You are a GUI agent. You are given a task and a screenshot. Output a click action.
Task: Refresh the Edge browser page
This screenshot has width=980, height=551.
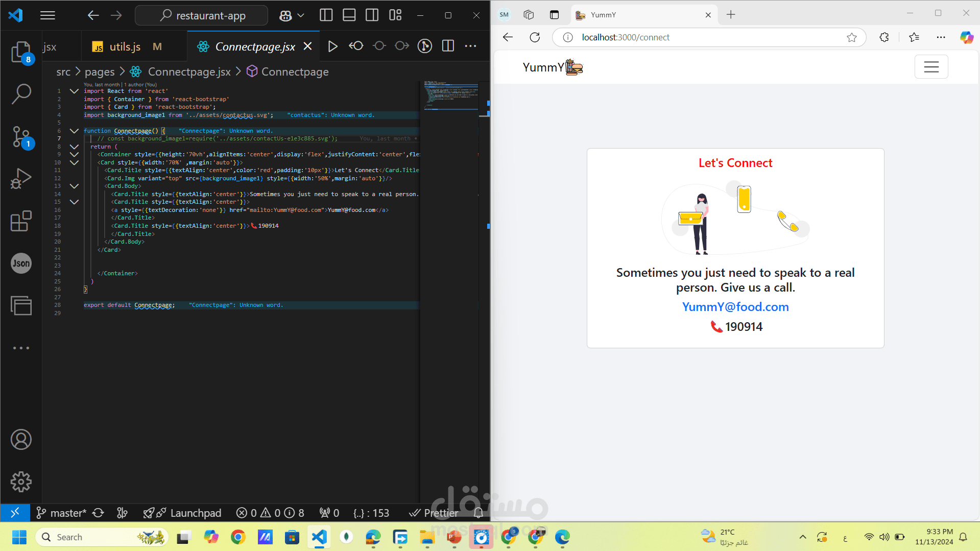535,37
